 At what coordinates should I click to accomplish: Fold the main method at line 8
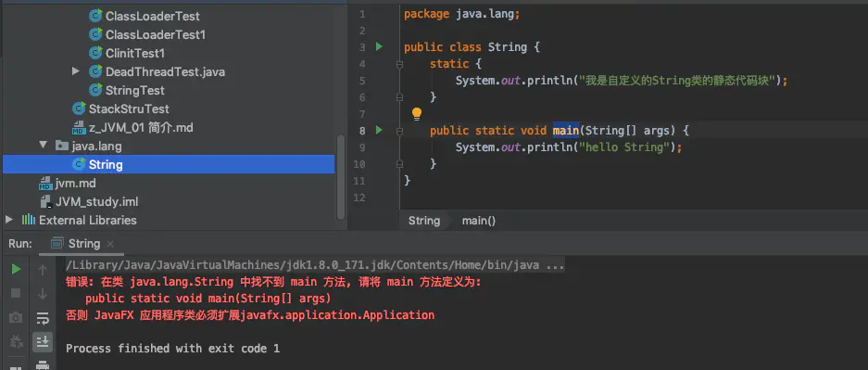(399, 131)
